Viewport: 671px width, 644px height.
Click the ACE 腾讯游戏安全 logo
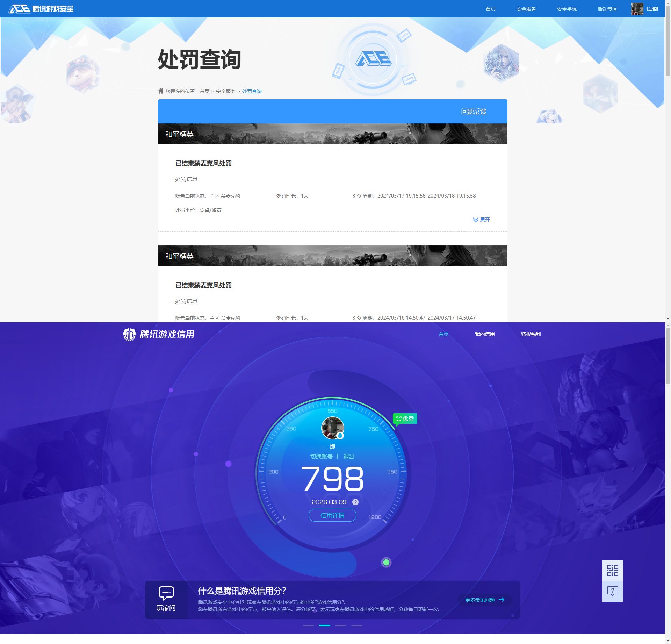click(40, 9)
